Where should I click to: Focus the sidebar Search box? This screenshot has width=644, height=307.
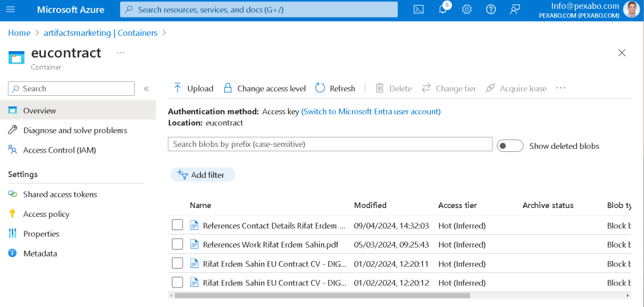coord(72,88)
